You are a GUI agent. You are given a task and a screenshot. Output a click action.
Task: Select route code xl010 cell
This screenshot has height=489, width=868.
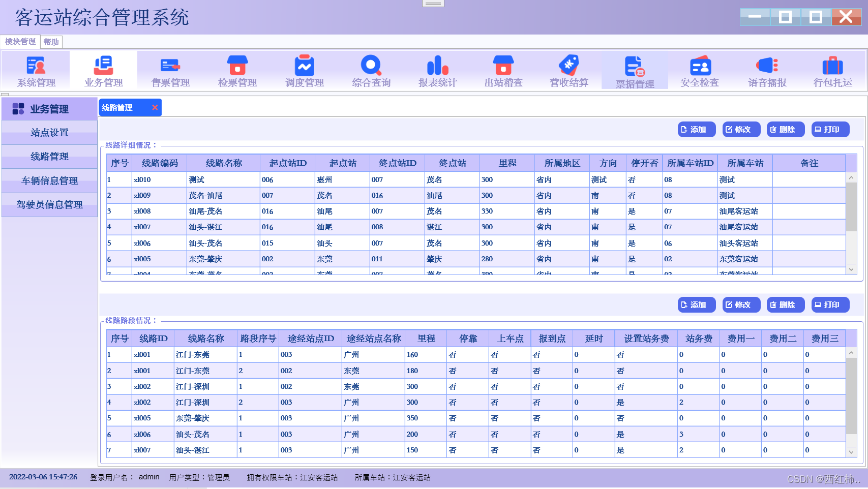pyautogui.click(x=160, y=179)
